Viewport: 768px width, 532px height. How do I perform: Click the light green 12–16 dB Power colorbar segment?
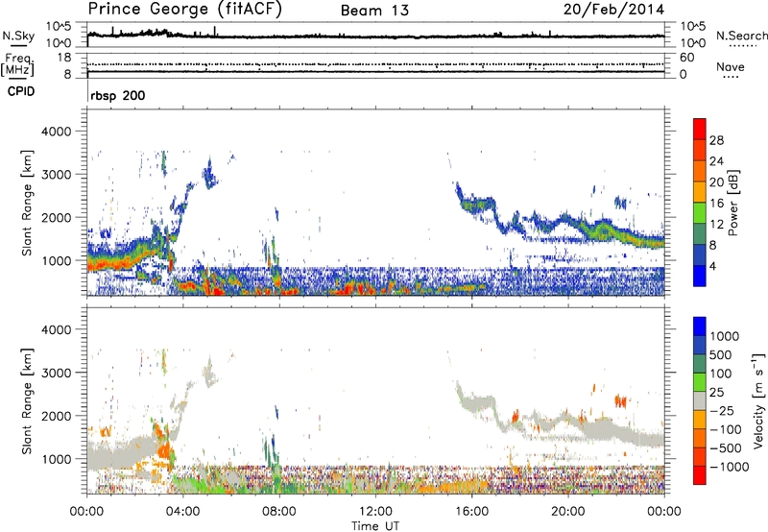[700, 212]
